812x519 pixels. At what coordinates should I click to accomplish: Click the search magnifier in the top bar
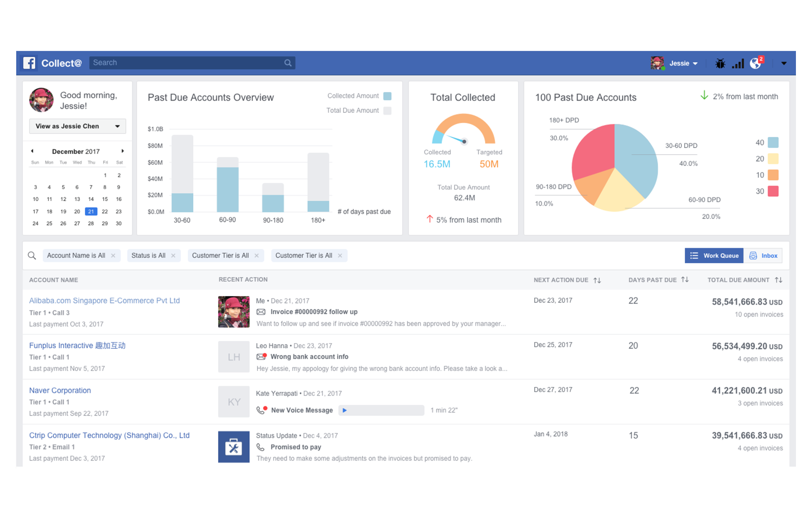pos(288,63)
